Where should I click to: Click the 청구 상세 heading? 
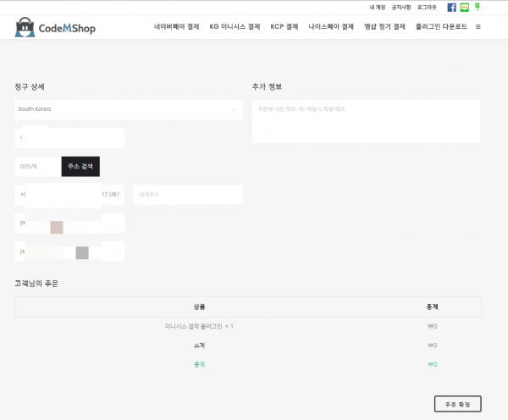pyautogui.click(x=30, y=87)
